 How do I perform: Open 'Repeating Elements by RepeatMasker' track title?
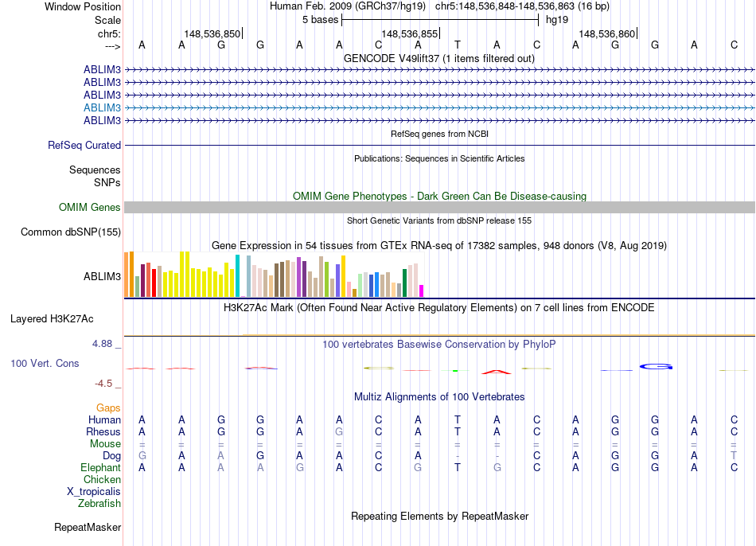click(x=439, y=516)
